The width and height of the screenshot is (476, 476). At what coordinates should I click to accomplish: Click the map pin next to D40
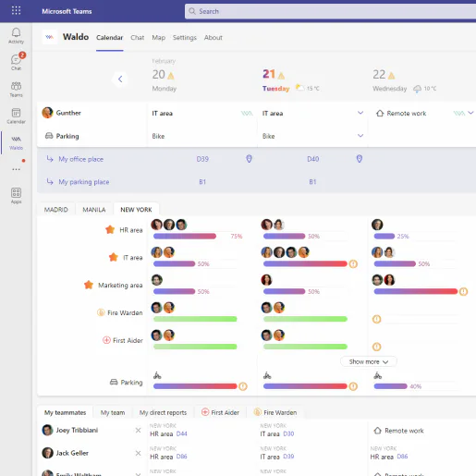tap(360, 159)
